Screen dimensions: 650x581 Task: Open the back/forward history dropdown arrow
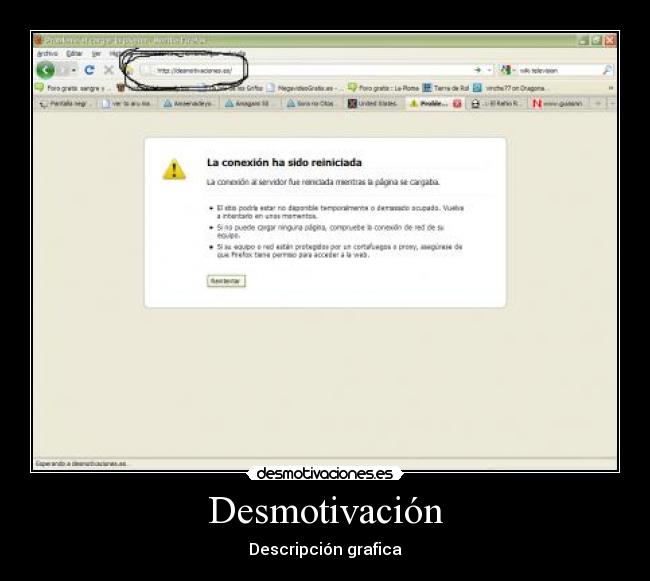pos(74,70)
